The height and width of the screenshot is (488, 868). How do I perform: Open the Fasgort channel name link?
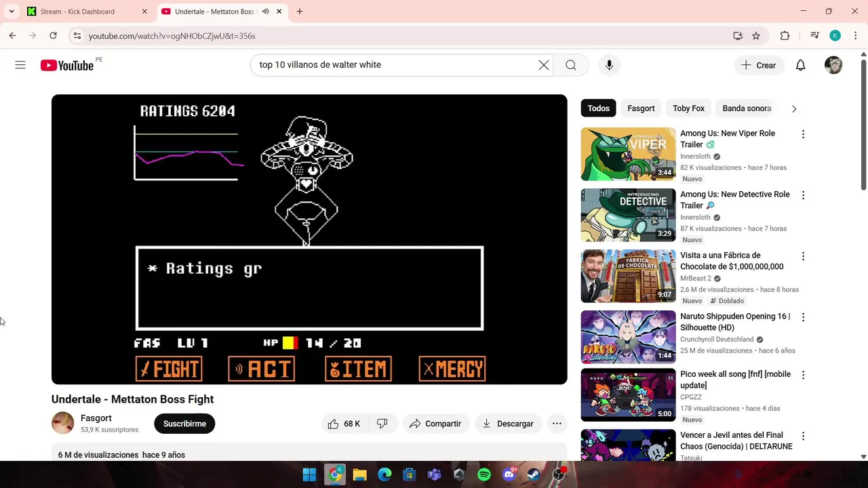click(96, 418)
